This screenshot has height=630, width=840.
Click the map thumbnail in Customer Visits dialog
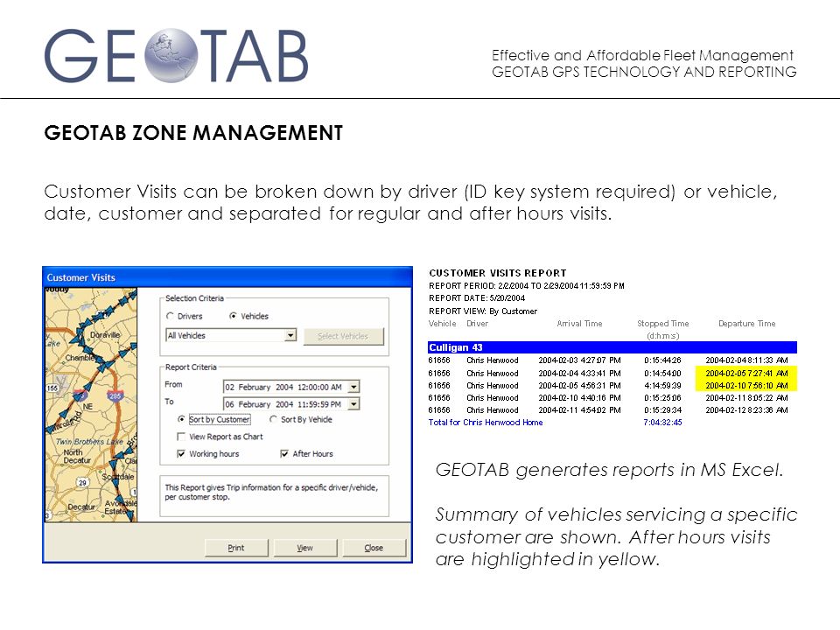(90, 405)
